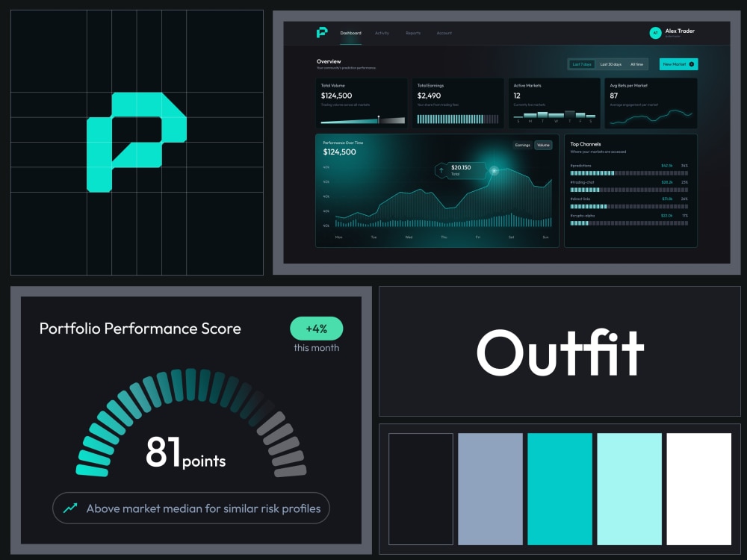Select the white color swatch

699,489
